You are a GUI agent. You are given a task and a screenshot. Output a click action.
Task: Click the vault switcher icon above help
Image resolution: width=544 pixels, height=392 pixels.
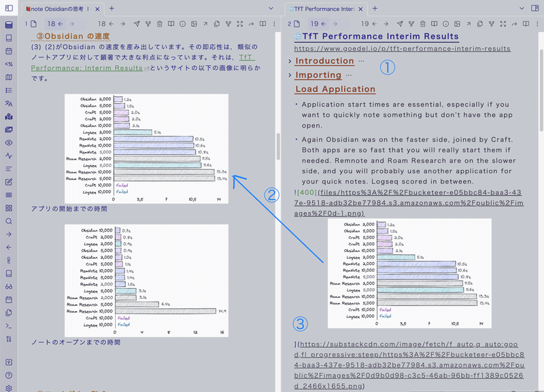pyautogui.click(x=9, y=362)
